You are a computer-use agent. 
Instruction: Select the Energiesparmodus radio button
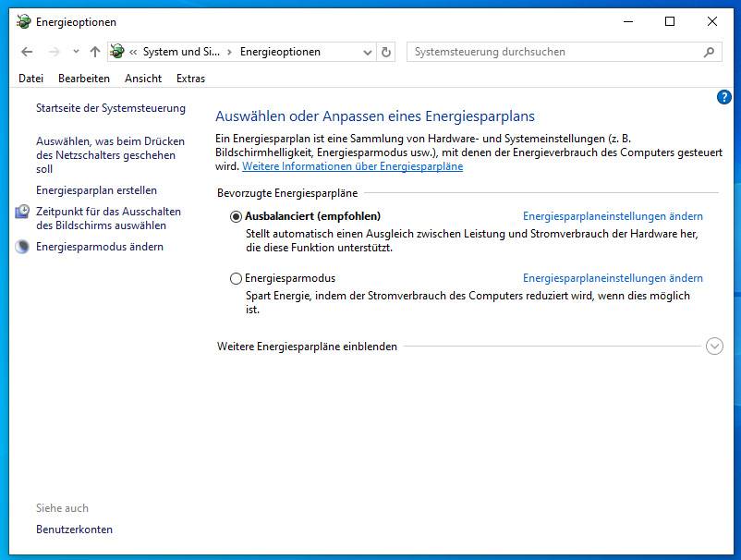[x=237, y=278]
